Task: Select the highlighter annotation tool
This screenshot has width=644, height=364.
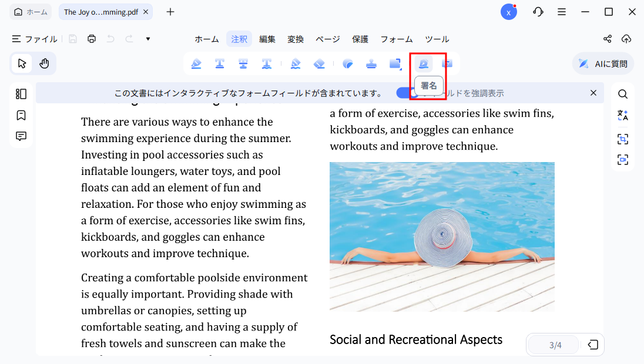Action: pyautogui.click(x=196, y=63)
